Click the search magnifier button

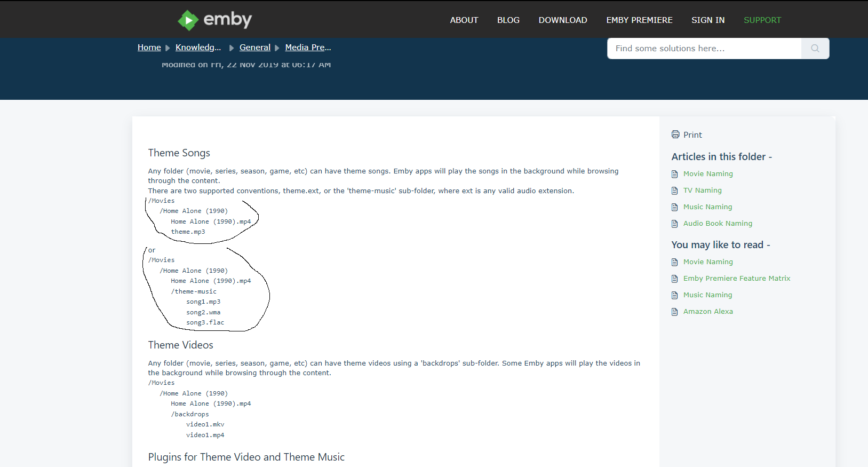(x=815, y=49)
